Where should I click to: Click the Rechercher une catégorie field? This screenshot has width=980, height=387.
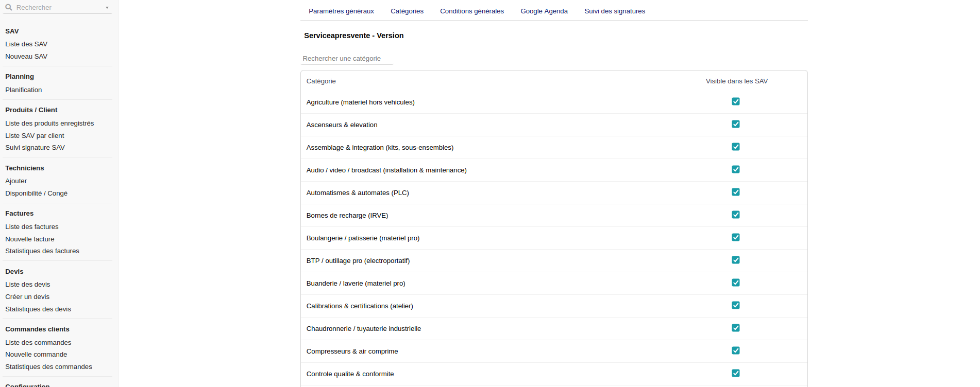click(x=347, y=59)
